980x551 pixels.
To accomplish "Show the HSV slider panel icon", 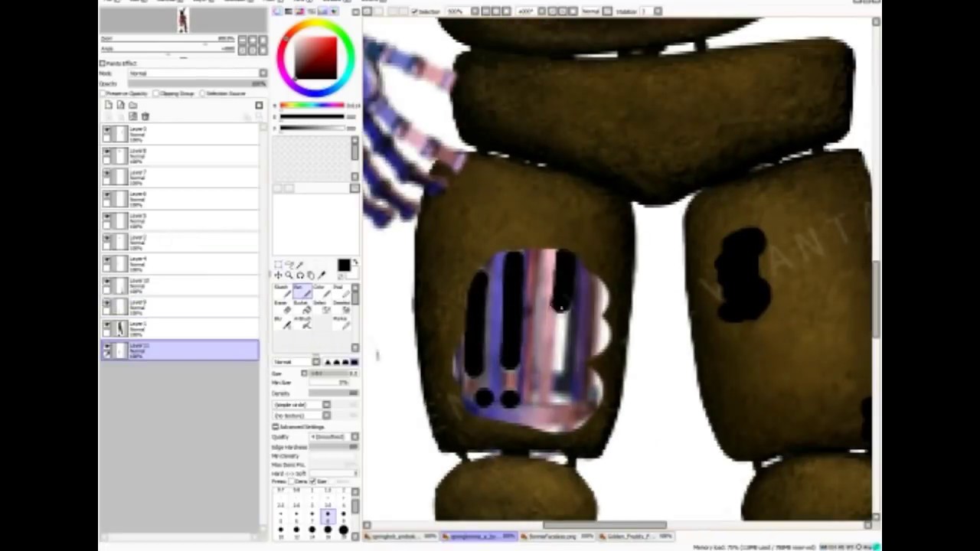I will (299, 11).
